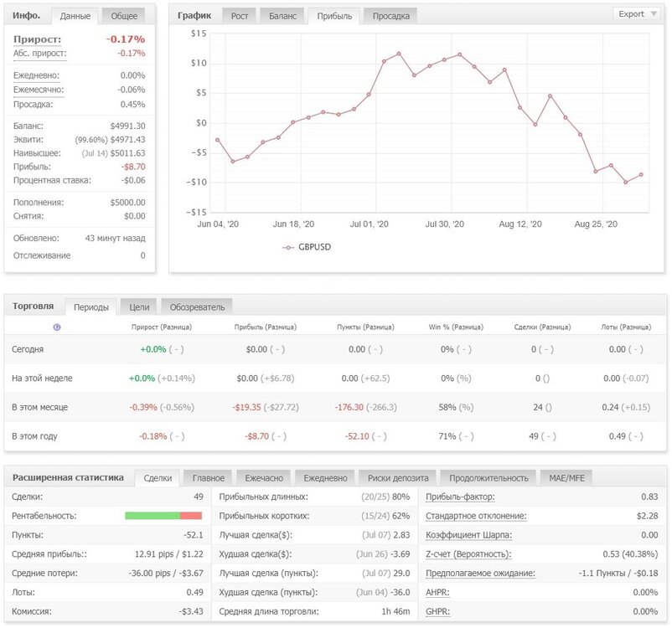672x628 pixels.
Task: Toggle the GBPUSD legend marker under chart
Action: coord(288,247)
